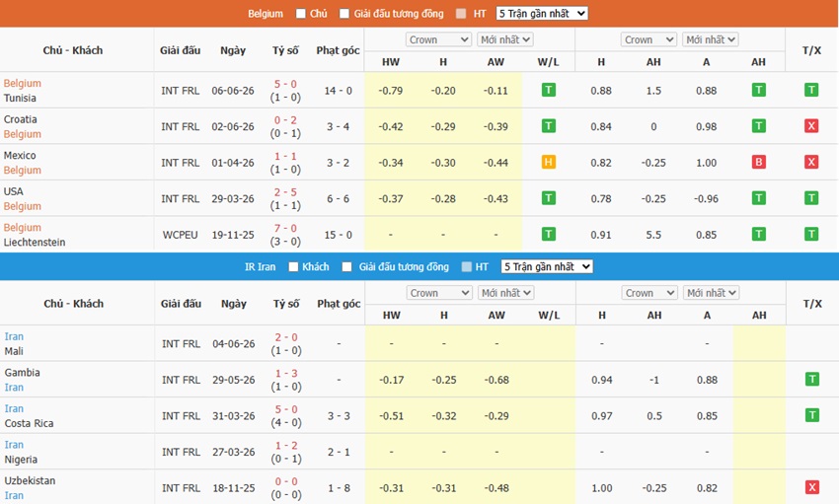Screen dimensions: 839x504
Task: Click the Mexico team name
Action: [x=20, y=155]
